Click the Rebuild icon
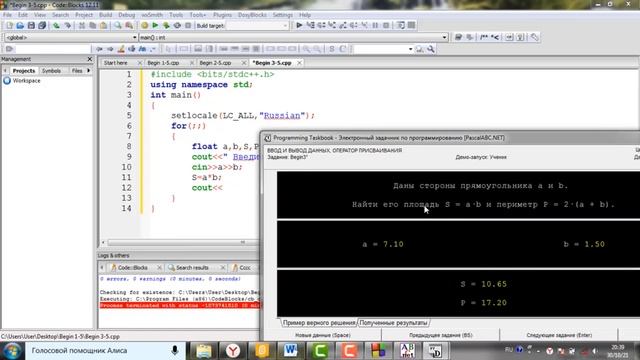 point(177,25)
